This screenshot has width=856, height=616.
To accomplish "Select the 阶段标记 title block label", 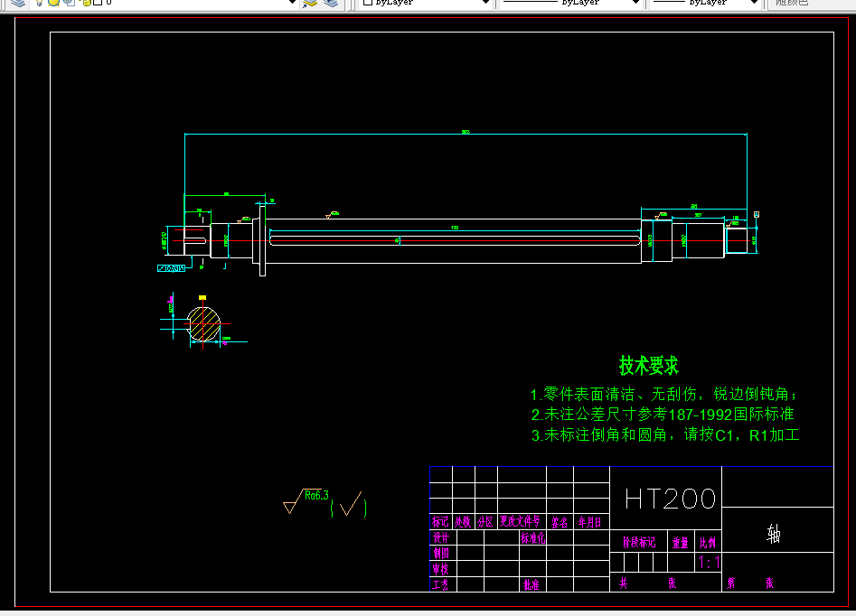I will tap(639, 542).
